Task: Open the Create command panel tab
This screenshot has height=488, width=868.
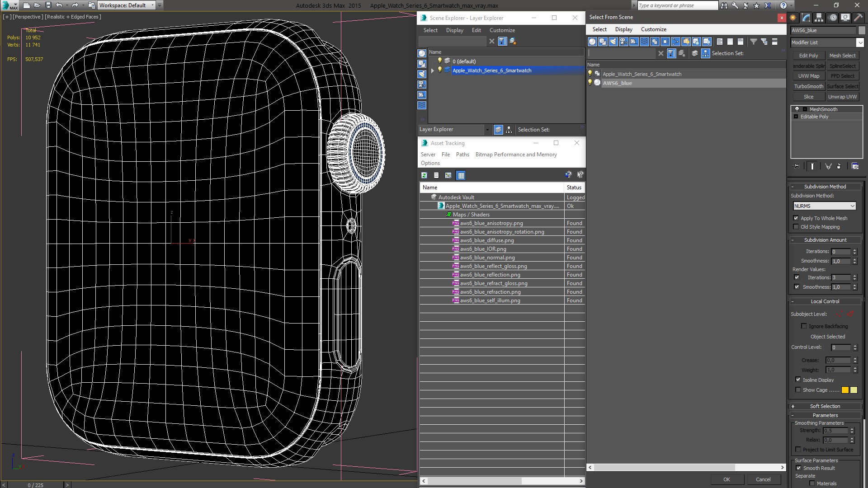Action: point(793,18)
